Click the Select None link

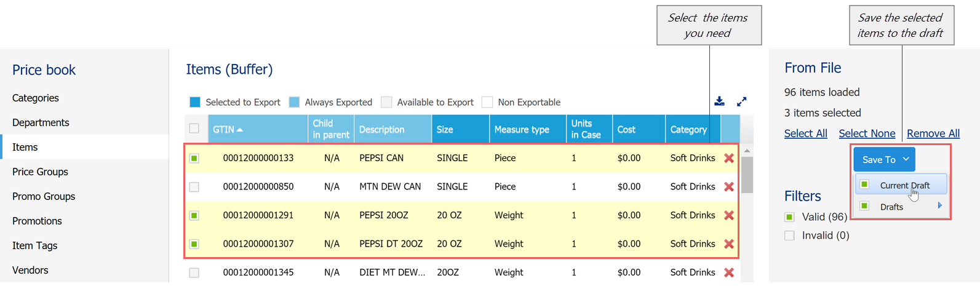pyautogui.click(x=867, y=133)
